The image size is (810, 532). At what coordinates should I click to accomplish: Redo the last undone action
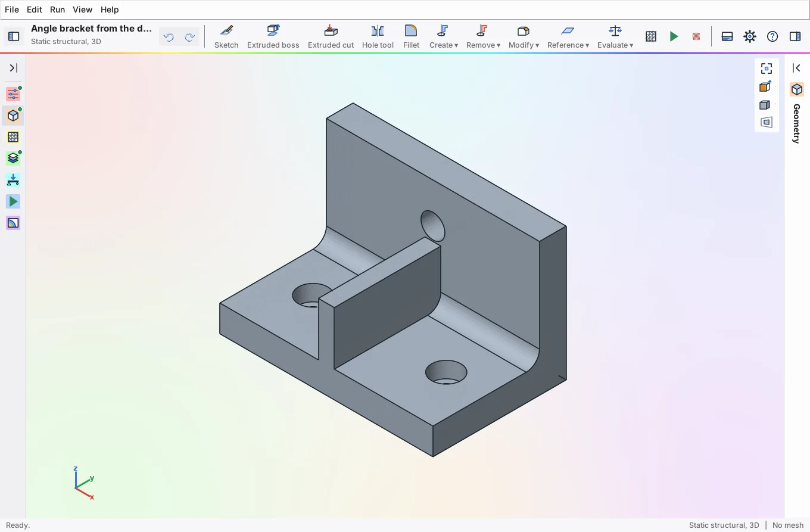coord(189,38)
